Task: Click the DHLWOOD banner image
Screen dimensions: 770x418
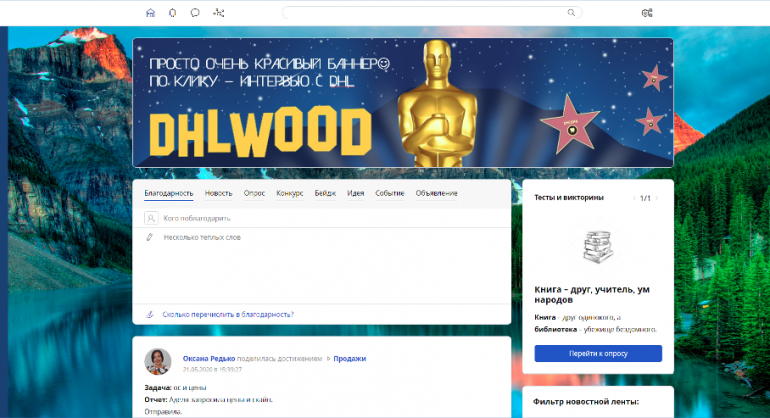Action: tap(403, 103)
